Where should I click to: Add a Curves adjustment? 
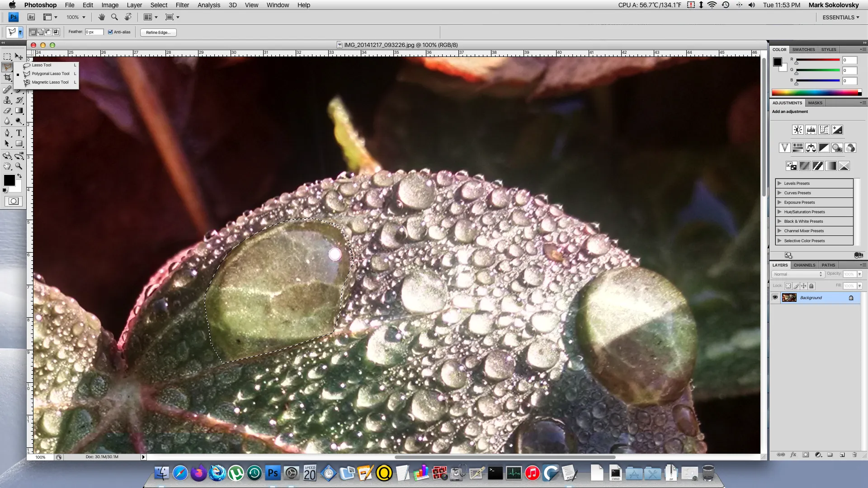coord(824,130)
